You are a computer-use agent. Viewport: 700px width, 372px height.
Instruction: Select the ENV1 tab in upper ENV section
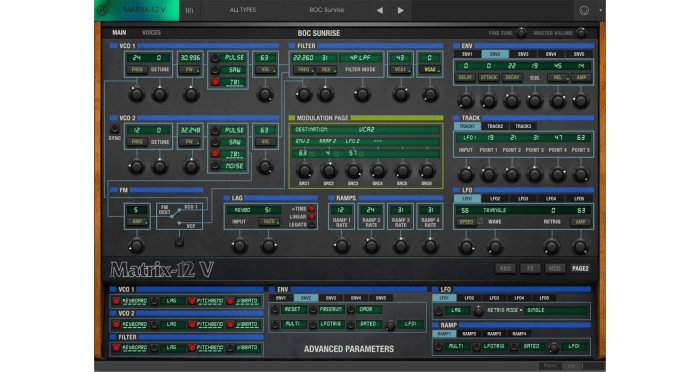click(467, 54)
